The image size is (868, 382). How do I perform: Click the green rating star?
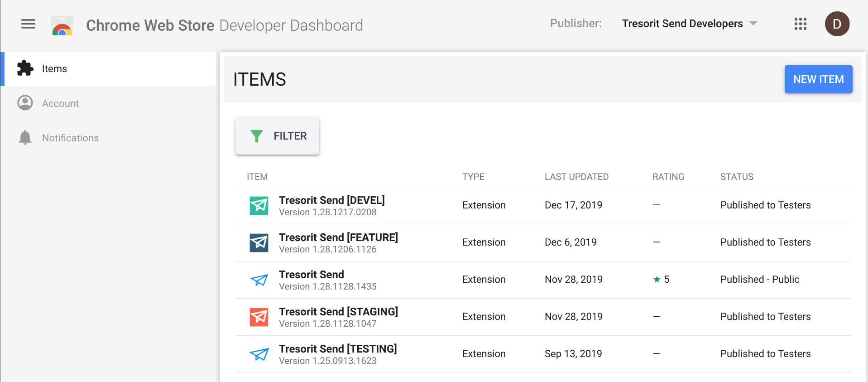pos(657,279)
